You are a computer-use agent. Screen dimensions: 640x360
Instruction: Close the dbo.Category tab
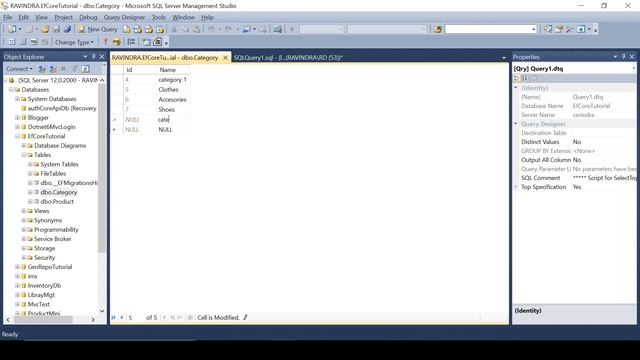click(x=225, y=58)
